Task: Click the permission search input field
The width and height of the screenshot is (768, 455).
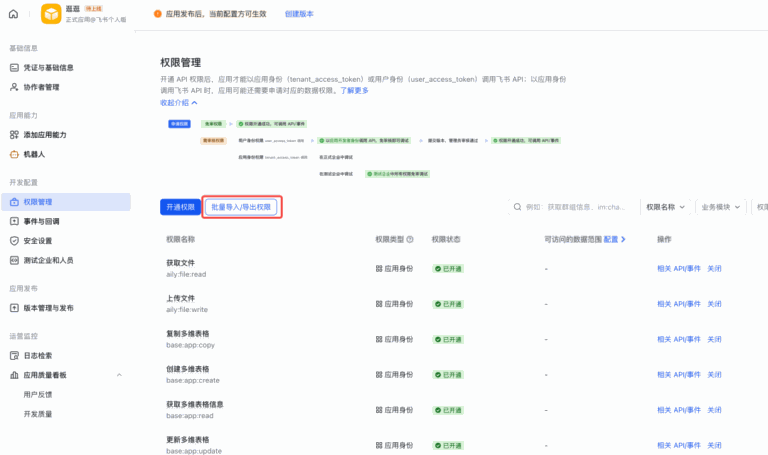Action: (573, 207)
